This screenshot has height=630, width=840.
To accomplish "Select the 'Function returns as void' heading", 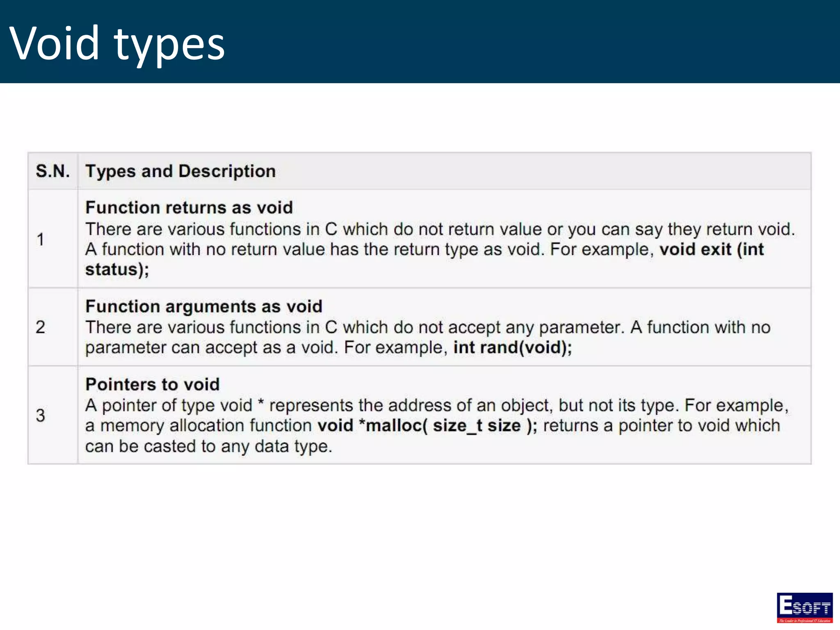I will (x=189, y=208).
